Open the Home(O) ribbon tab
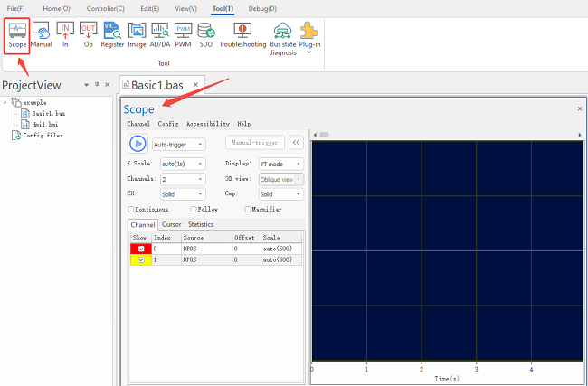 click(56, 8)
